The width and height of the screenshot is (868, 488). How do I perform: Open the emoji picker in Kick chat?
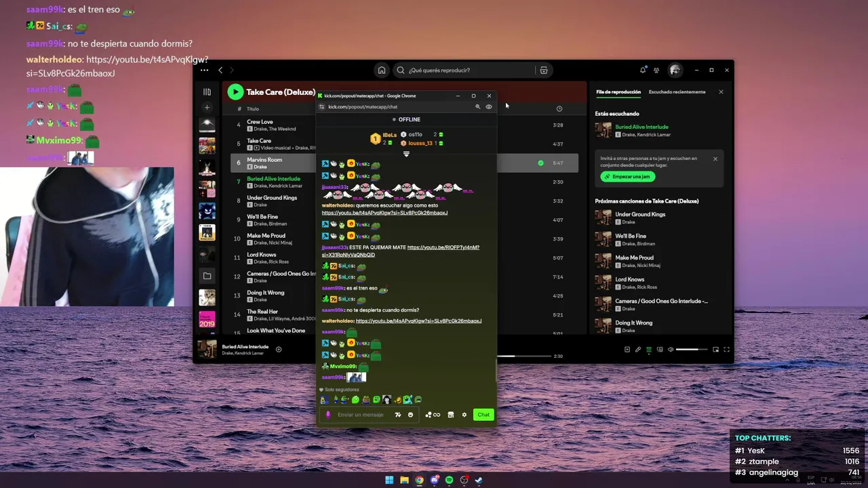[x=410, y=415]
